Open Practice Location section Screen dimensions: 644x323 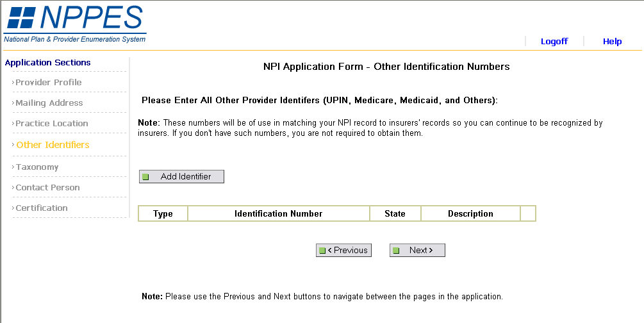[52, 124]
